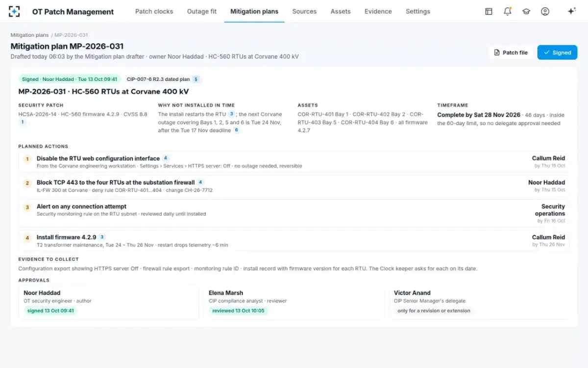588x368 pixels.
Task: Click the Patch file button
Action: point(511,53)
